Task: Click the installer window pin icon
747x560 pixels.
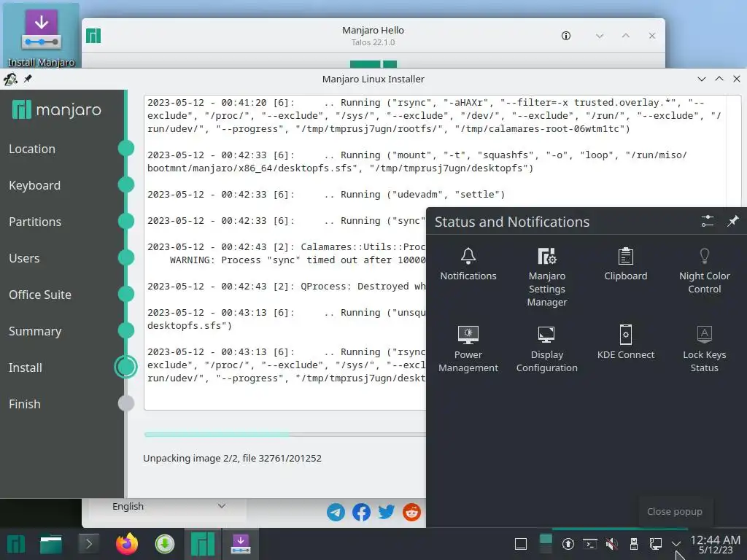Action: coord(28,79)
